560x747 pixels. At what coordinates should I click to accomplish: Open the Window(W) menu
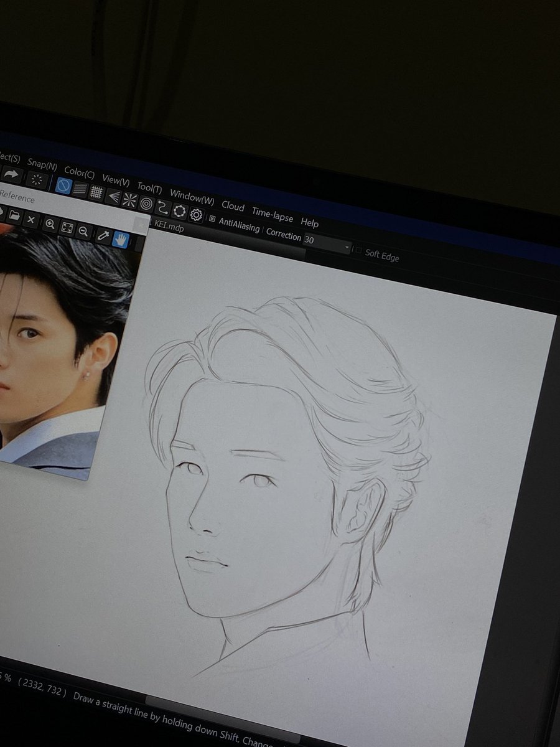click(x=192, y=198)
